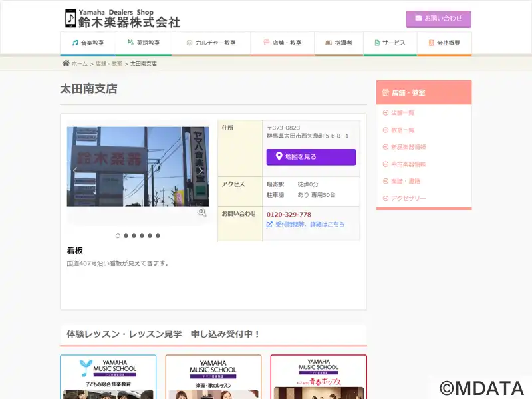Open 楽譜・書籍 in the sidebar

(x=406, y=181)
